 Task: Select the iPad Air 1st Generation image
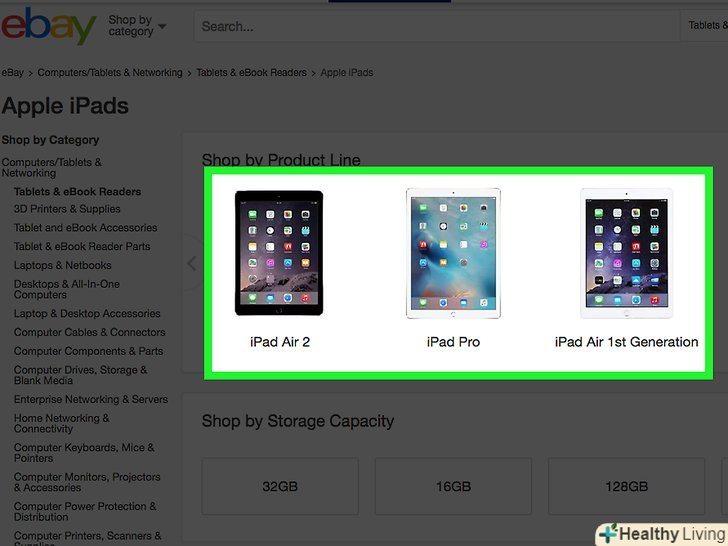tap(626, 253)
